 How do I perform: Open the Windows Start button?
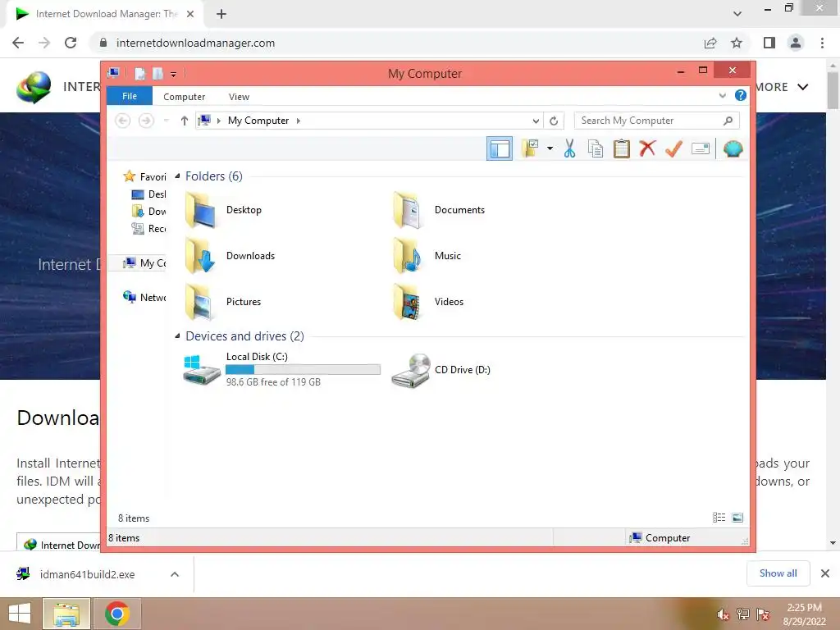pyautogui.click(x=20, y=614)
